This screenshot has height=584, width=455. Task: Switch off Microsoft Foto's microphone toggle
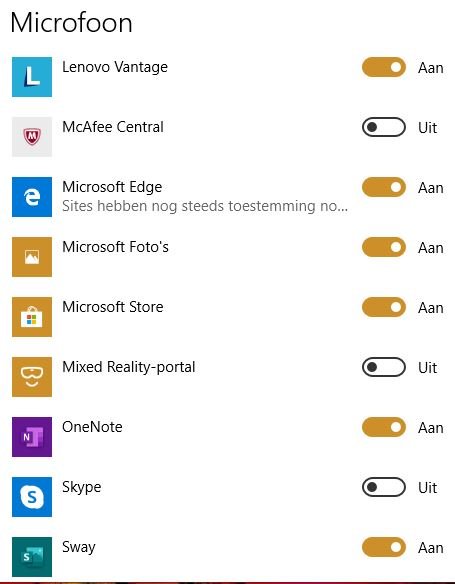click(384, 247)
